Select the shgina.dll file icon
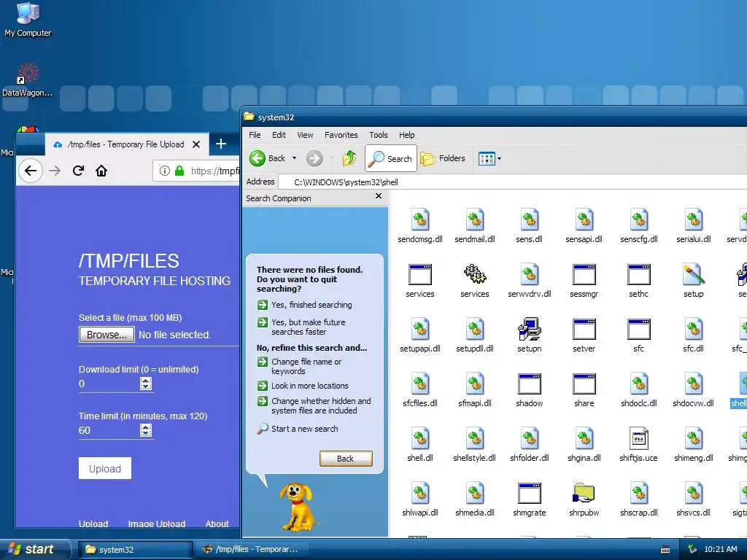The height and width of the screenshot is (560, 747). pyautogui.click(x=584, y=445)
